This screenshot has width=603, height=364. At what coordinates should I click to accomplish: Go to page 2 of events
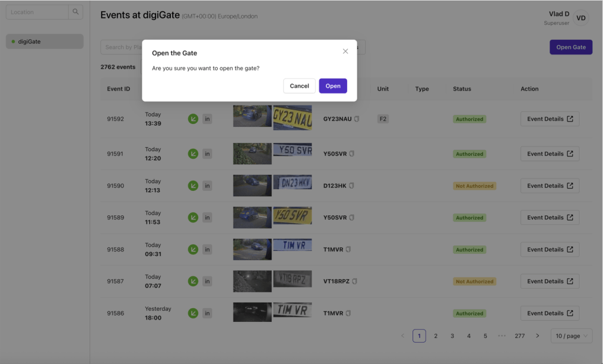click(x=436, y=336)
